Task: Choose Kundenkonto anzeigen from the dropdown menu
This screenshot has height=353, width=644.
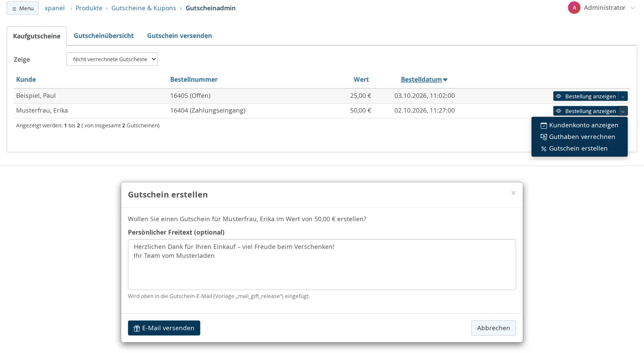Action: (x=579, y=125)
